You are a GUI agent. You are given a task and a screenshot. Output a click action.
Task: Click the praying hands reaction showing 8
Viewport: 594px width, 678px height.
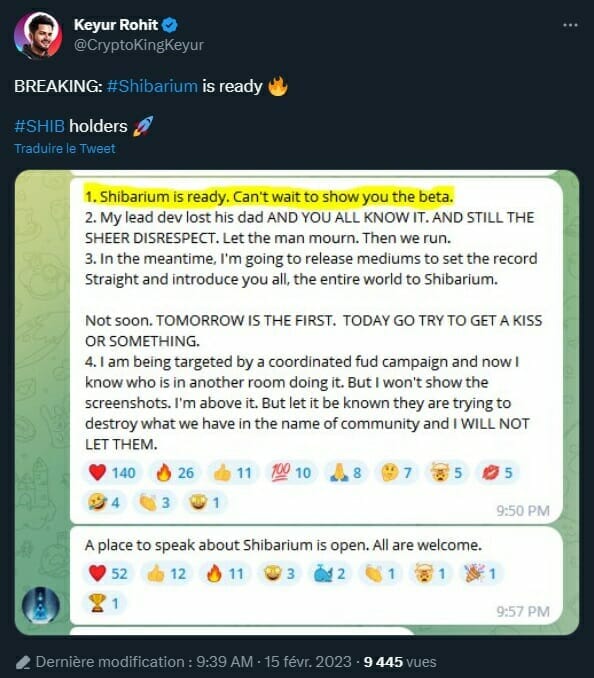(345, 473)
